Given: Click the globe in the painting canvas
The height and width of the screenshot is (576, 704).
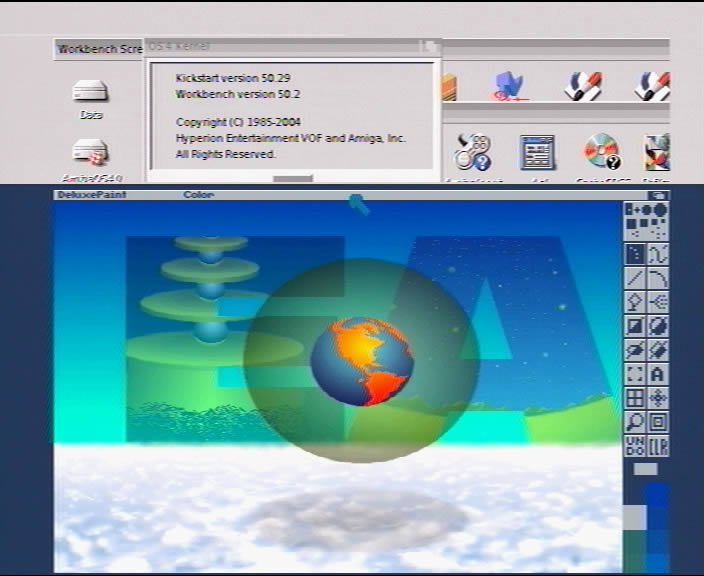Looking at the screenshot, I should (x=362, y=361).
